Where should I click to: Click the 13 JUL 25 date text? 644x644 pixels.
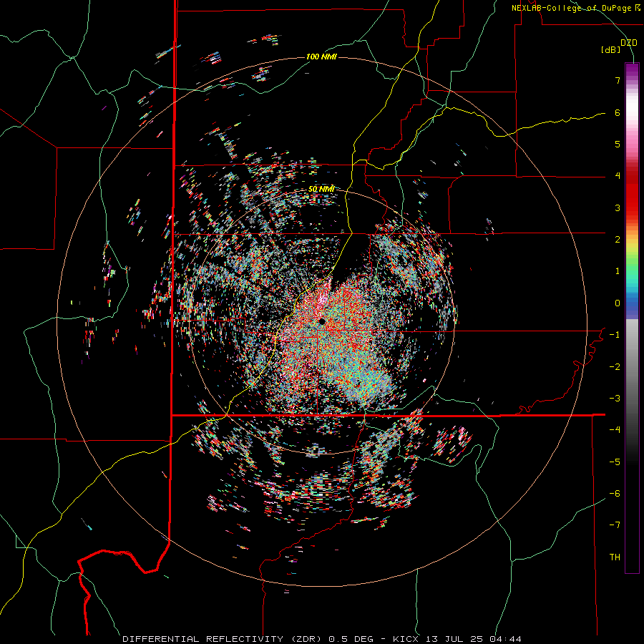(454, 639)
